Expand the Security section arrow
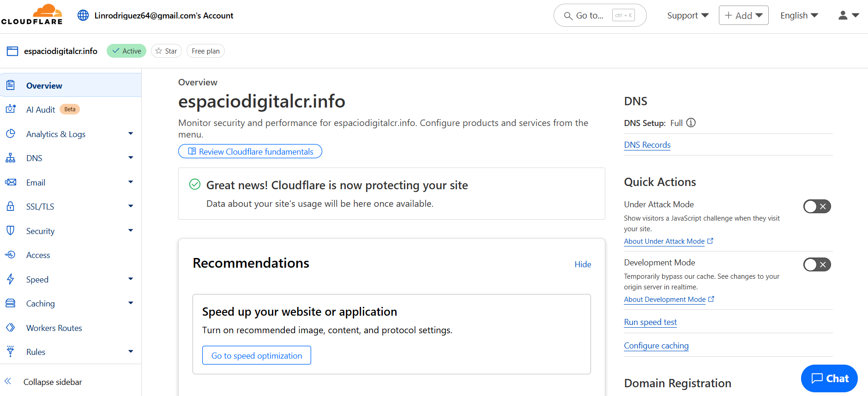Image resolution: width=868 pixels, height=396 pixels. pyautogui.click(x=131, y=230)
